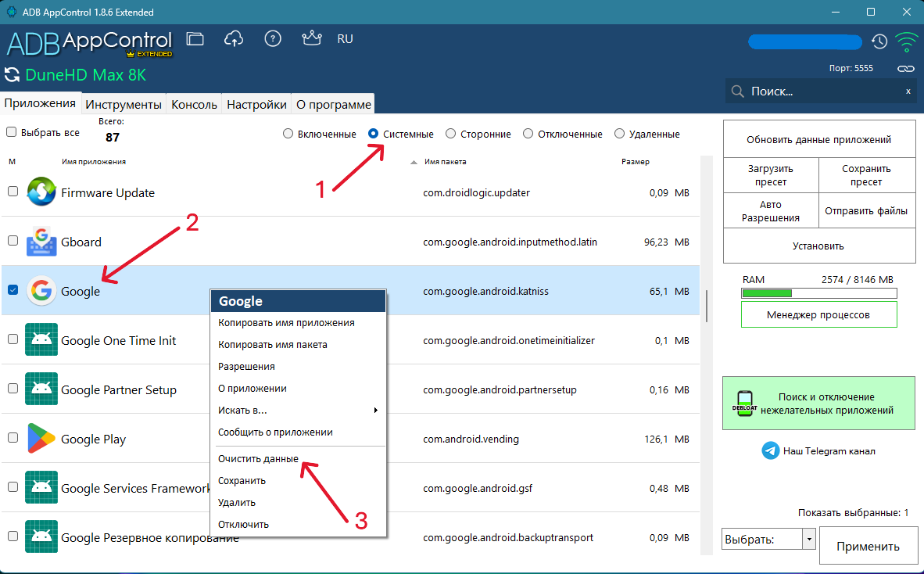Viewport: 924px width, 574px height.
Task: Click the Debloat phone icon
Action: (x=744, y=404)
